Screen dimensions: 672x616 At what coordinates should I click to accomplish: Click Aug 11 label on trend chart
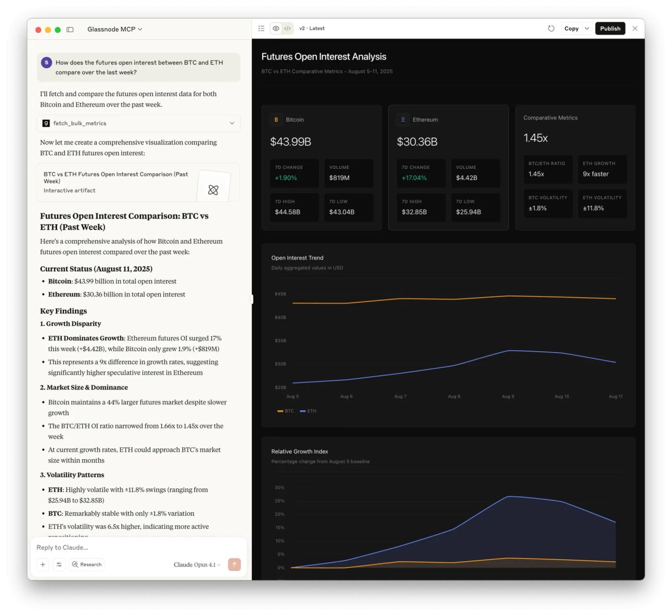point(616,396)
